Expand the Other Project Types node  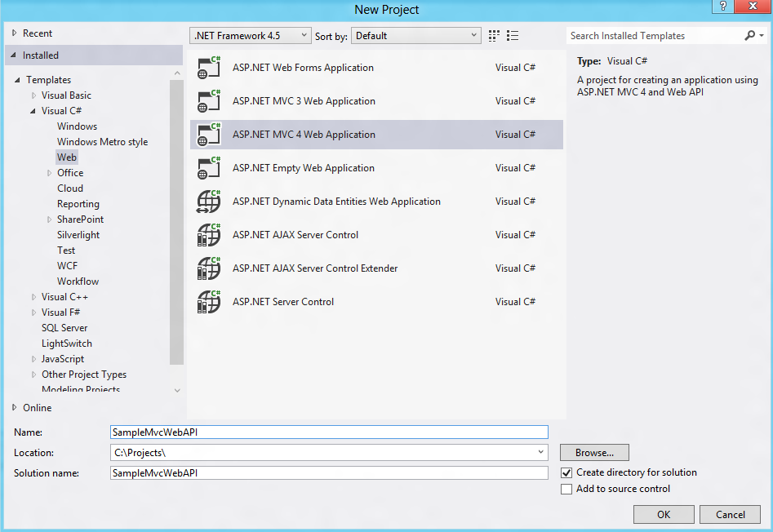click(x=33, y=375)
